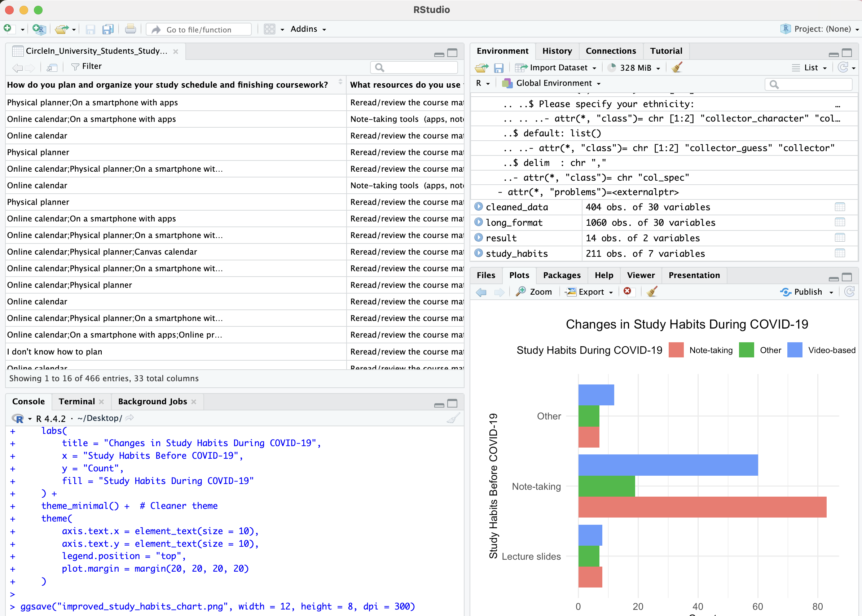Screen dimensions: 862x616
Task: Open the Presentation tab
Action: click(694, 276)
